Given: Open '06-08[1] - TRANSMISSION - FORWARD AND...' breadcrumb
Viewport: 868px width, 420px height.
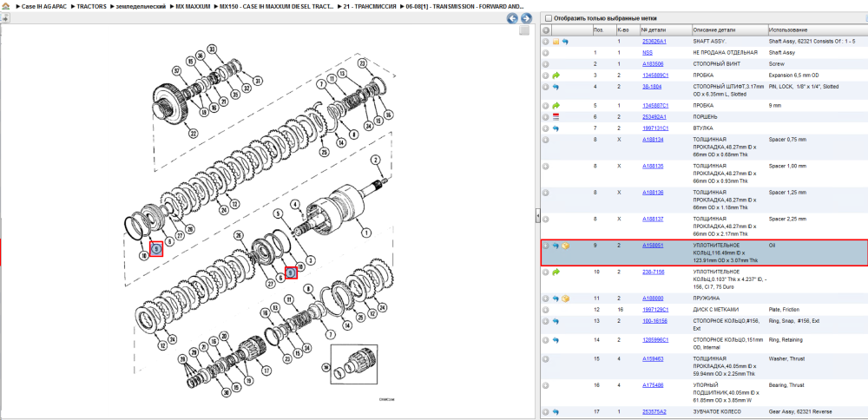Looking at the screenshot, I should tap(465, 6).
